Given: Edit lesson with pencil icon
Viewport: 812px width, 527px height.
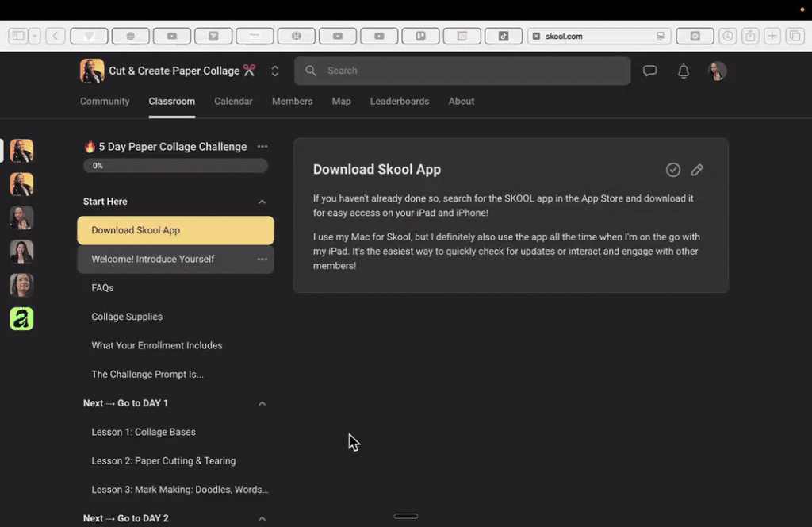Looking at the screenshot, I should (697, 170).
